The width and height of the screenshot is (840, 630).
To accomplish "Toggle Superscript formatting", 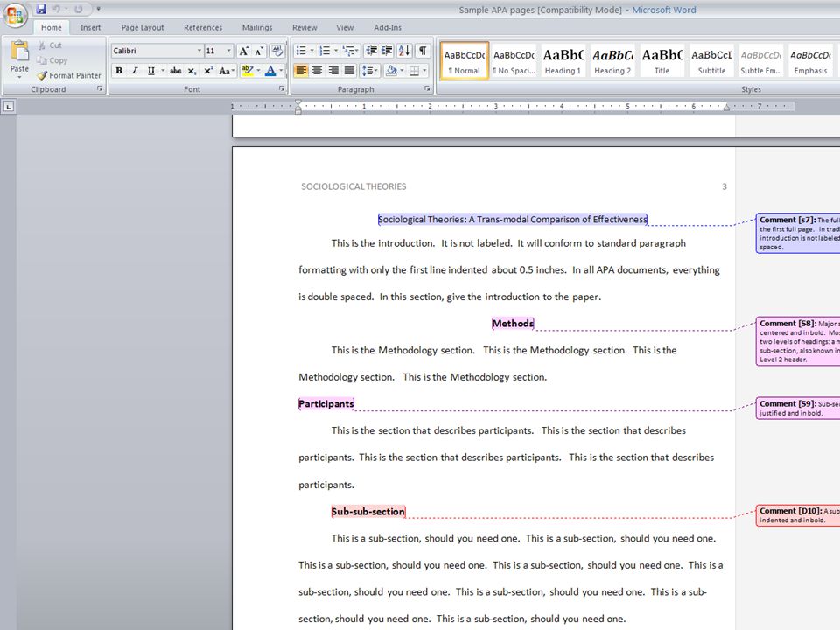I will pyautogui.click(x=208, y=71).
